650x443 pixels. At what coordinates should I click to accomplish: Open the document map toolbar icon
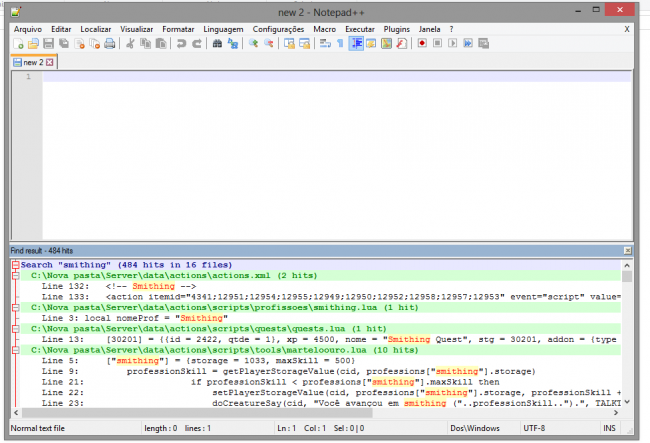386,44
